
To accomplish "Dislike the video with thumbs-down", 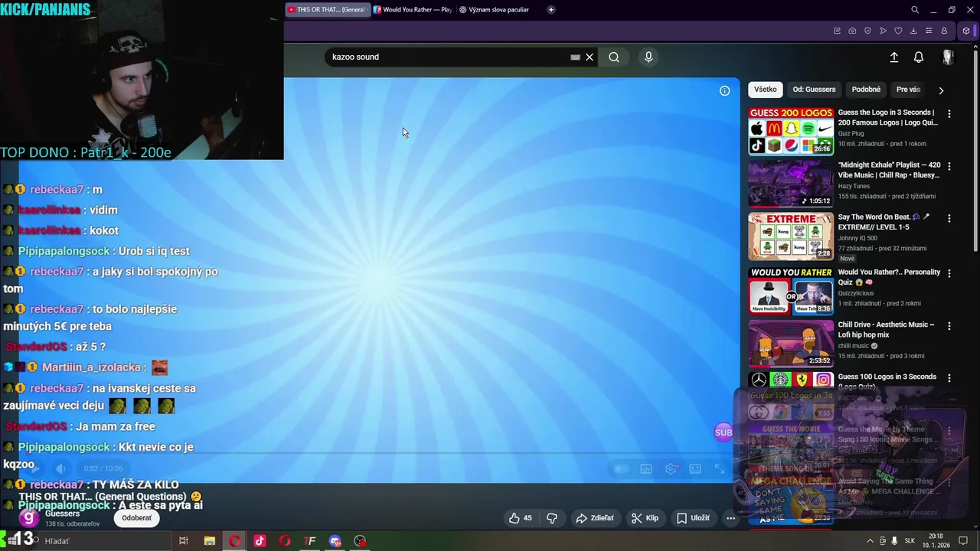I will coord(551,518).
